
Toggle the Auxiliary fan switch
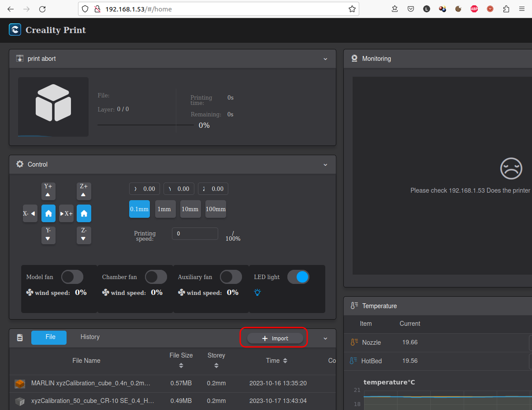(x=231, y=277)
